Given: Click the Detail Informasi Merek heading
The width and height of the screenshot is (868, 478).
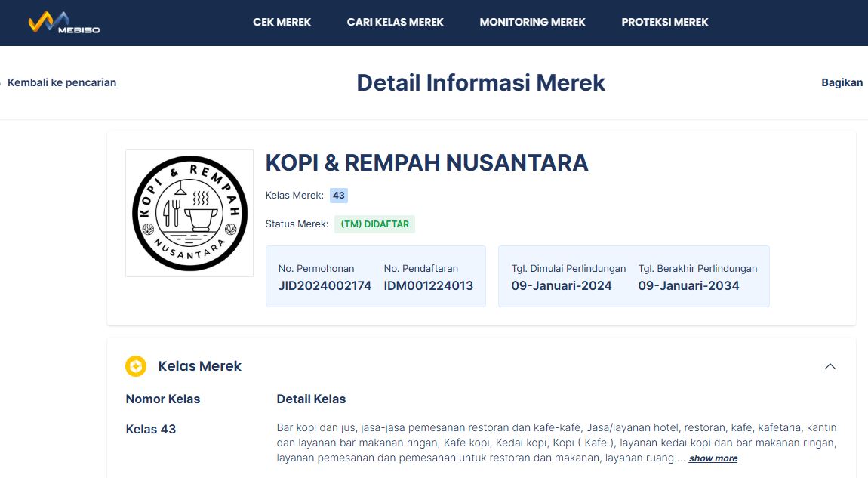Looking at the screenshot, I should pyautogui.click(x=481, y=82).
